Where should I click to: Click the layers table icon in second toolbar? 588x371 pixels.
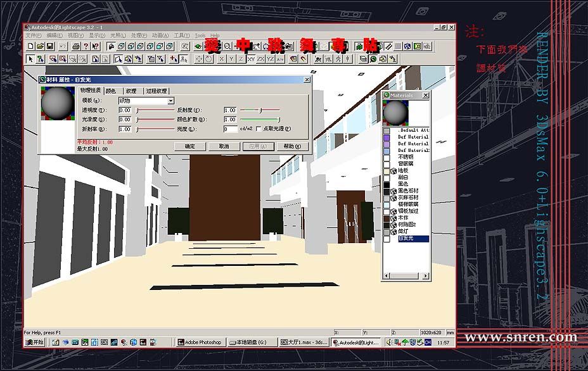[362, 59]
